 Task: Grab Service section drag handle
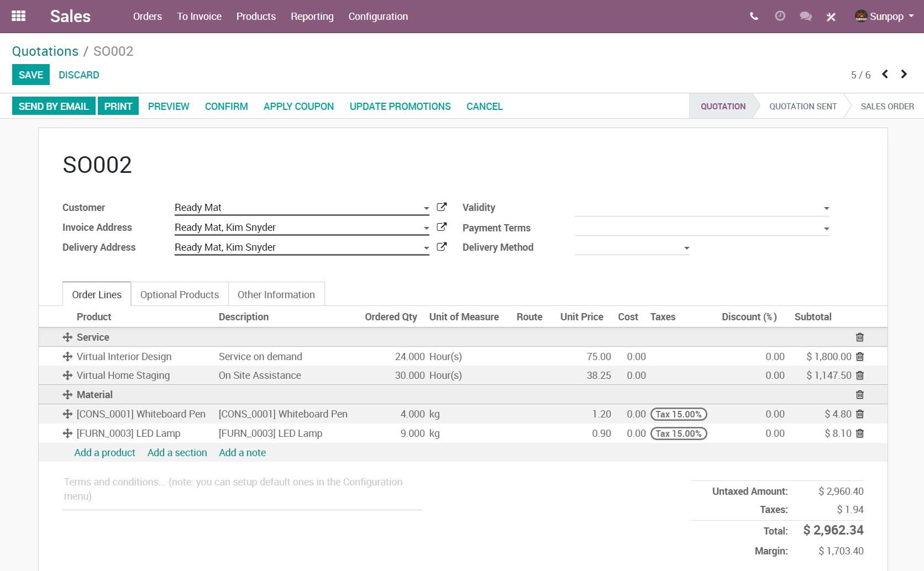67,337
